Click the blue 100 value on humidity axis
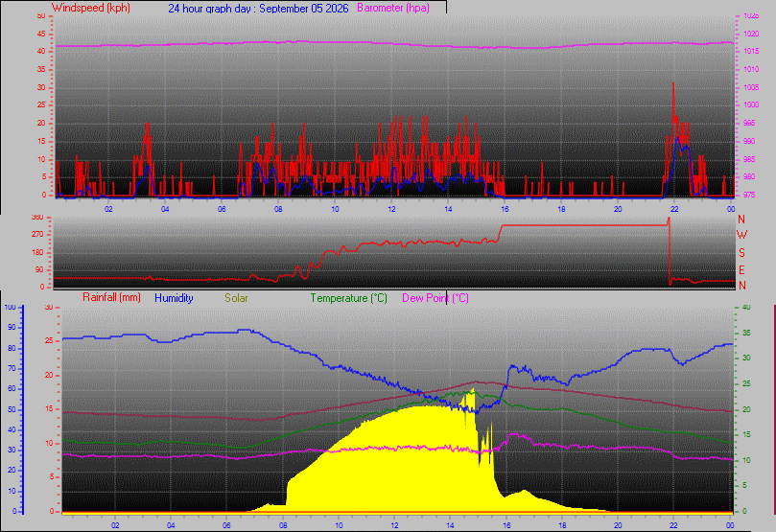This screenshot has height=532, width=776. pos(10,307)
